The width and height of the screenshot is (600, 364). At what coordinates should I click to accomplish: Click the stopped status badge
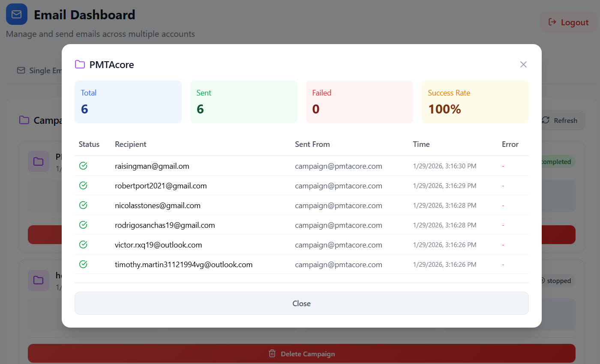pos(558,280)
